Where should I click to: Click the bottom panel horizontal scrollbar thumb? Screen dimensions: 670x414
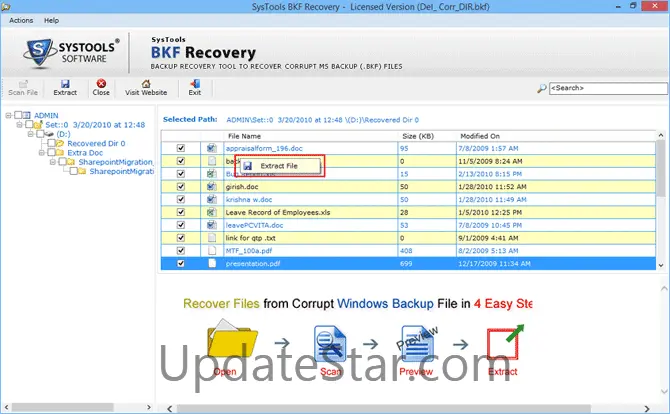[384, 409]
